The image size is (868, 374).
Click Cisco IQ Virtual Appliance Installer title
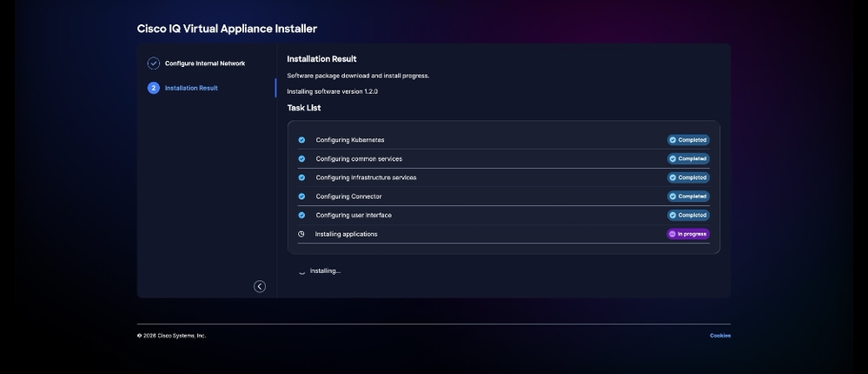[x=227, y=29]
